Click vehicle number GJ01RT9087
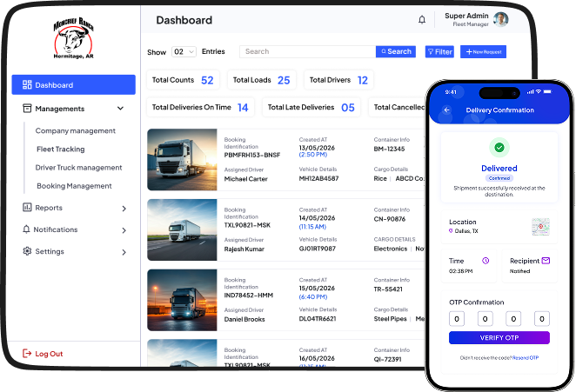 pos(318,249)
